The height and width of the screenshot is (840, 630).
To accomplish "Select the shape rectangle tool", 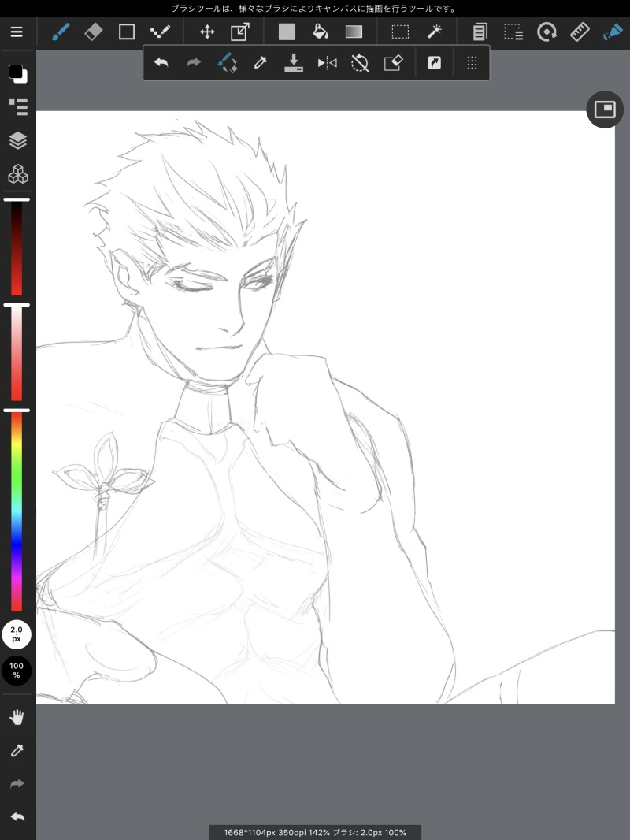I will click(126, 32).
